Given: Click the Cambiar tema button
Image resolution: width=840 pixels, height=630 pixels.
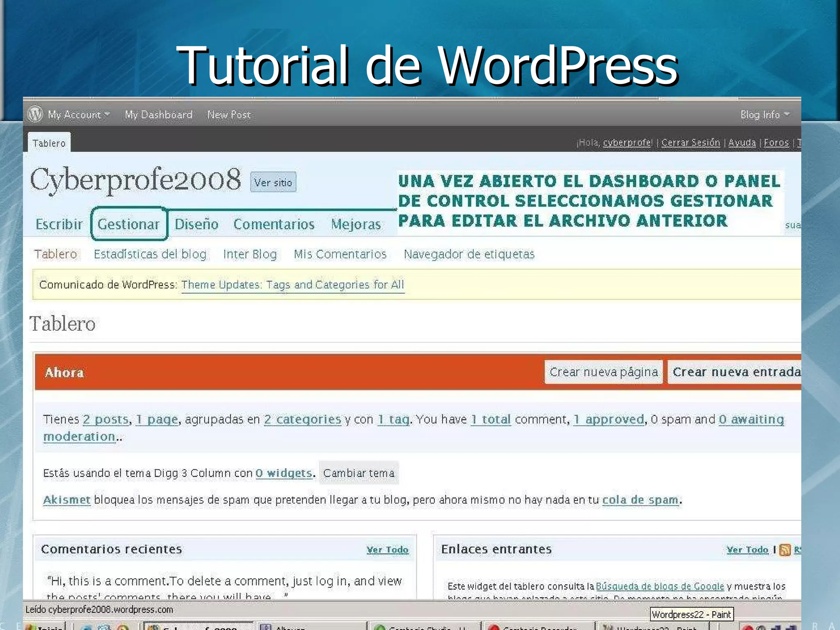Looking at the screenshot, I should coord(359,473).
